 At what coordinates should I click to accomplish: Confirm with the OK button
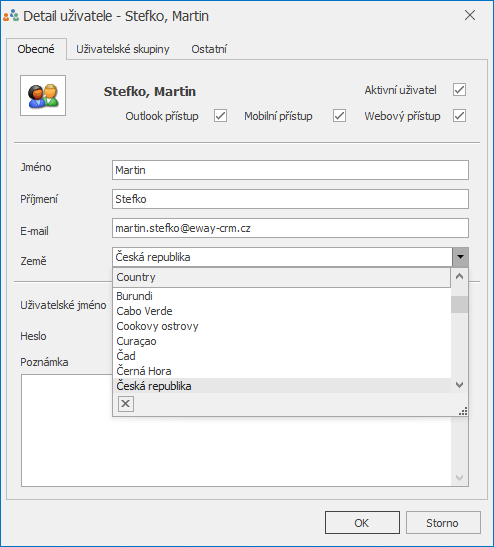(362, 523)
